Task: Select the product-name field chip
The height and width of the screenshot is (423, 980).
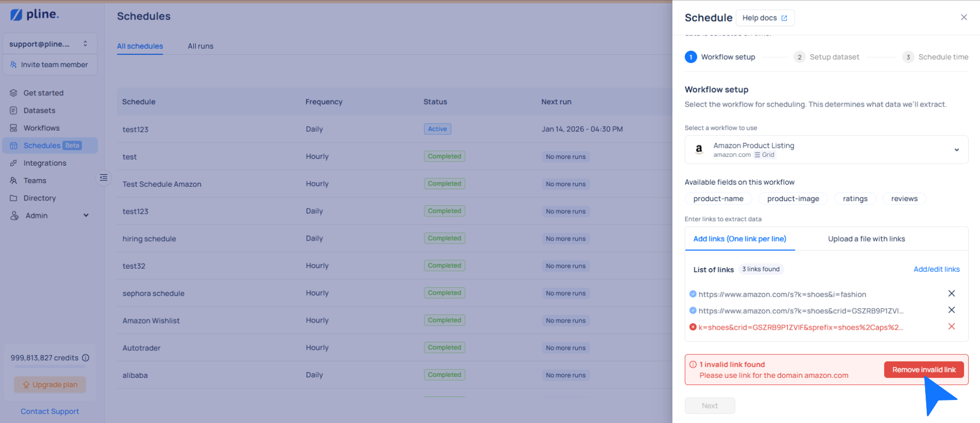Action: pyautogui.click(x=718, y=199)
